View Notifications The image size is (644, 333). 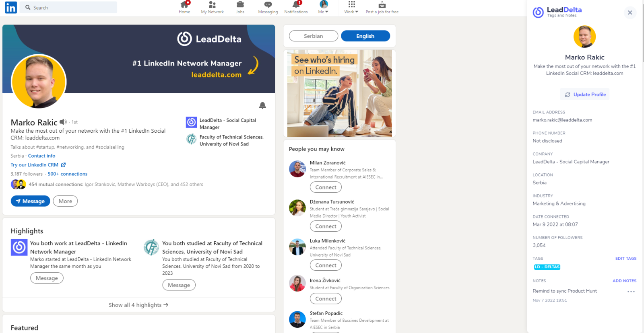click(296, 7)
